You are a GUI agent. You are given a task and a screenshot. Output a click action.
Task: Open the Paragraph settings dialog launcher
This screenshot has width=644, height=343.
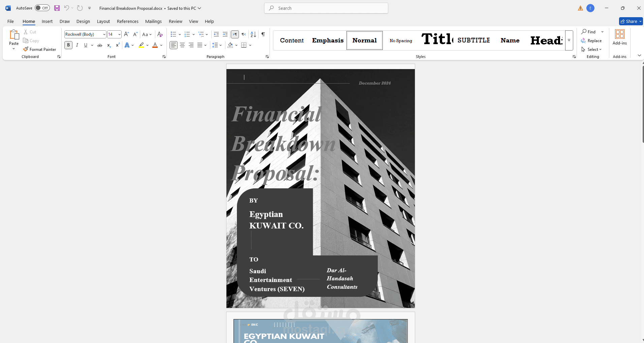pyautogui.click(x=267, y=57)
